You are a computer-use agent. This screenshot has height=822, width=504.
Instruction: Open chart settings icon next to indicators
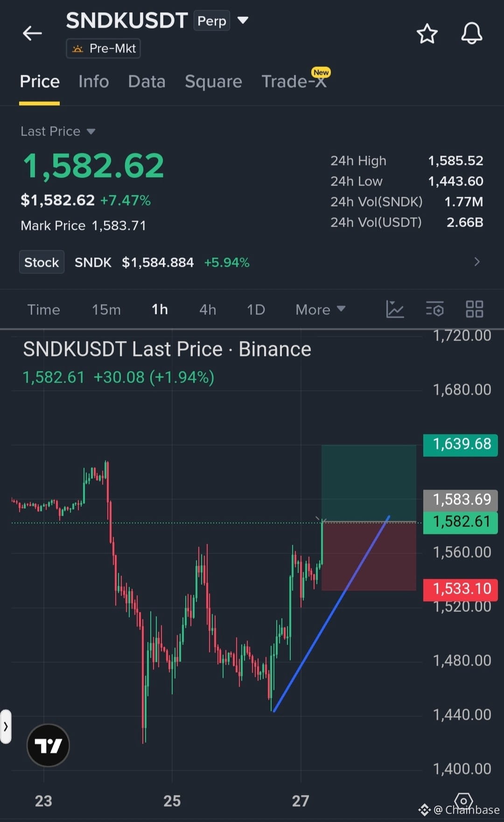click(x=434, y=309)
